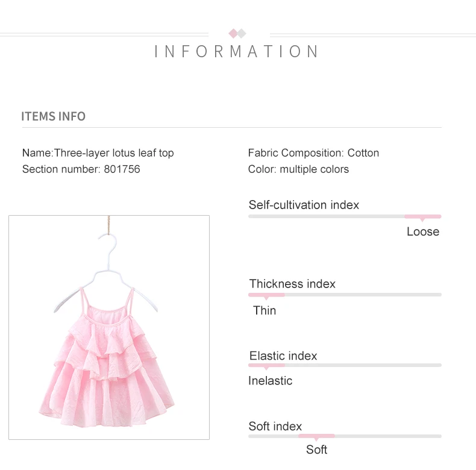
Task: Click the INFORMATION heading text
Action: 236,51
